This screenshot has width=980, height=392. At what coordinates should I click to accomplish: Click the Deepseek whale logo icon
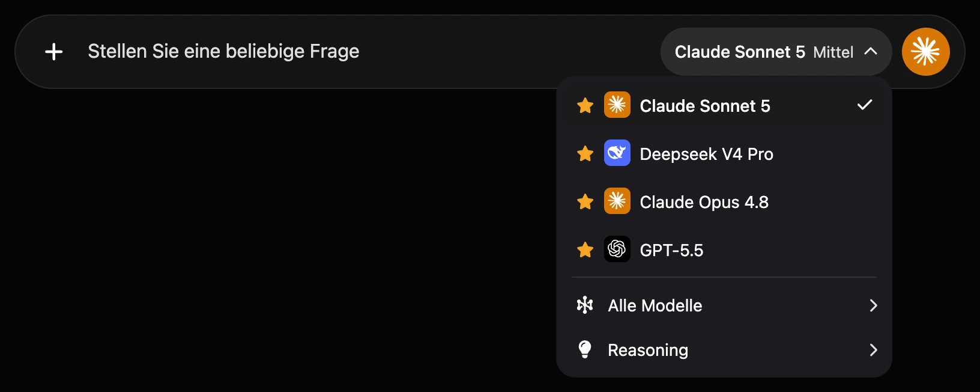[x=617, y=153]
